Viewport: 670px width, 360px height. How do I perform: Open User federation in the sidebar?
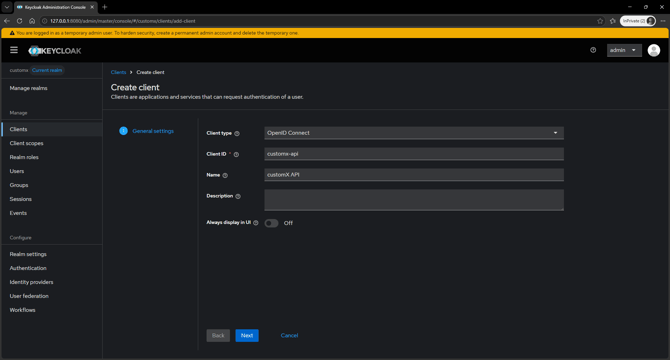[51, 296]
